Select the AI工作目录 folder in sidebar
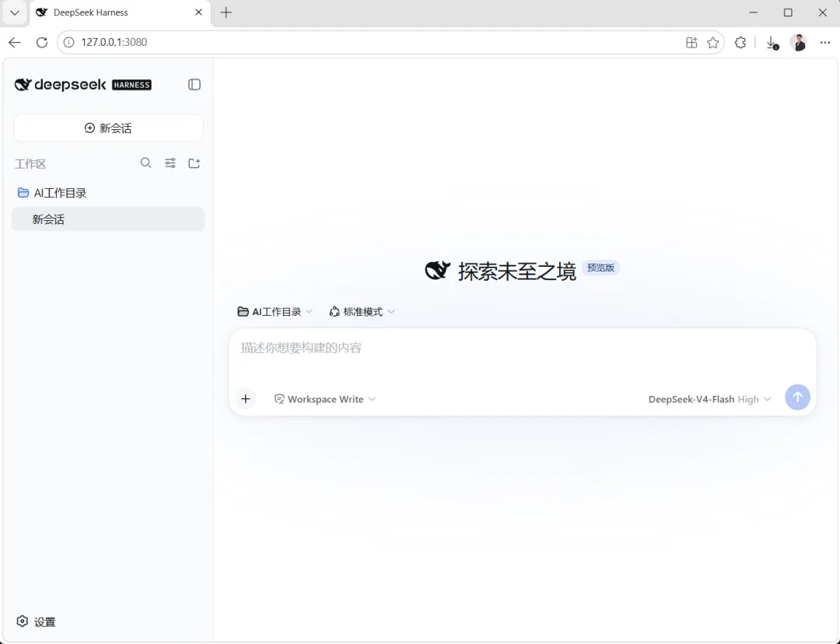 (108, 193)
